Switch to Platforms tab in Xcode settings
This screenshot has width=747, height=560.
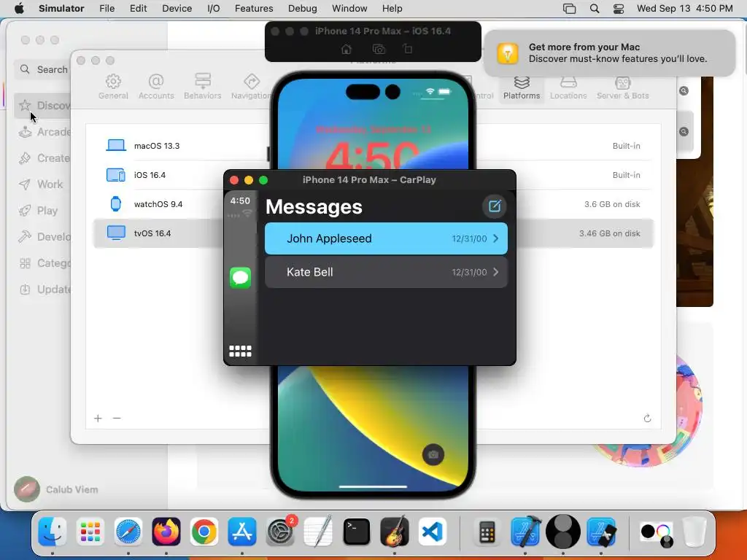pyautogui.click(x=522, y=87)
